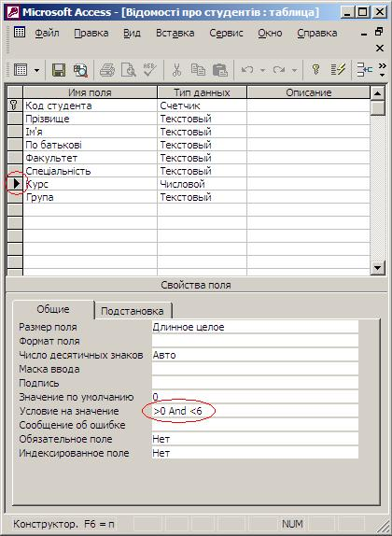Select the По батькові field name cell

point(90,145)
